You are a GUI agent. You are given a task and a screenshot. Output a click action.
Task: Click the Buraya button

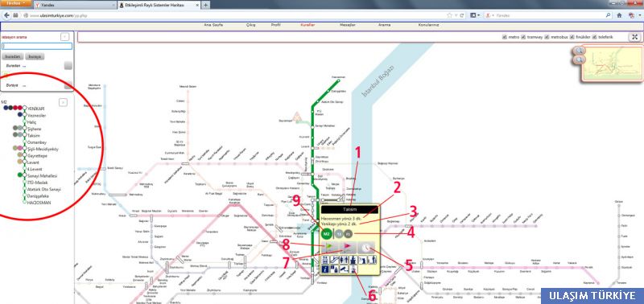(x=35, y=56)
